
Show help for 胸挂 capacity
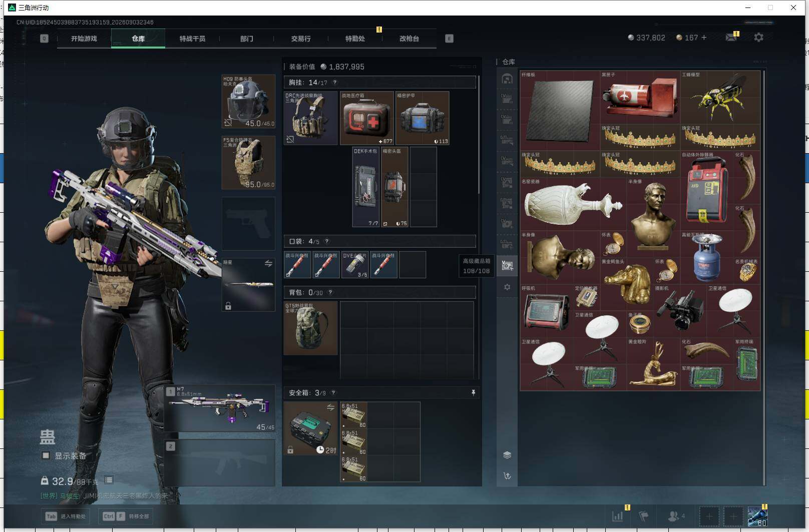pyautogui.click(x=335, y=83)
